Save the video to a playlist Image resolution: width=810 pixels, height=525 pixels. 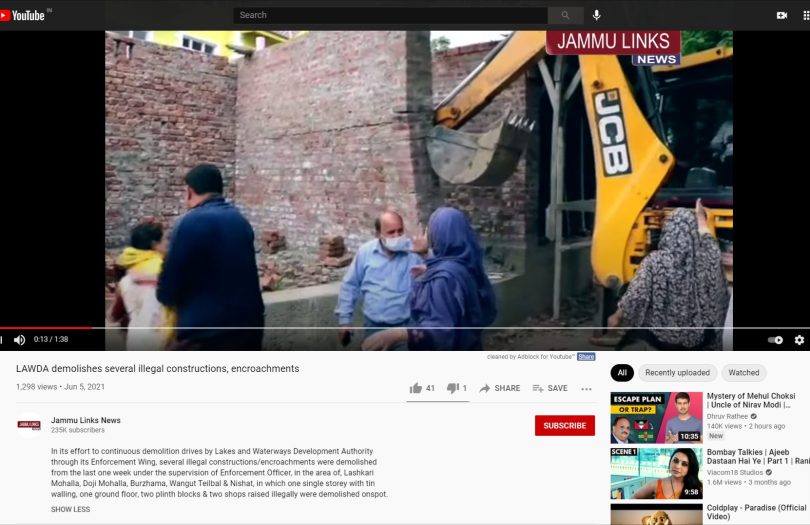[550, 388]
